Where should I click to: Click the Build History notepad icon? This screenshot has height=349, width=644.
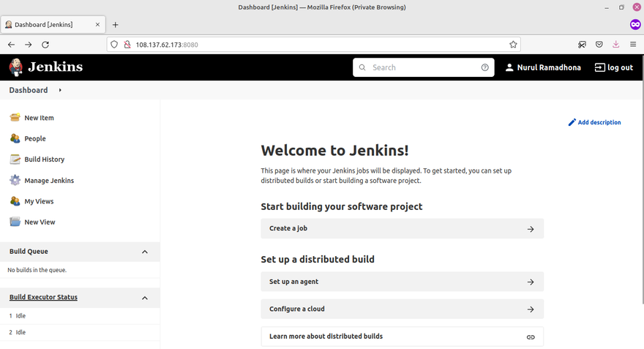(x=15, y=160)
